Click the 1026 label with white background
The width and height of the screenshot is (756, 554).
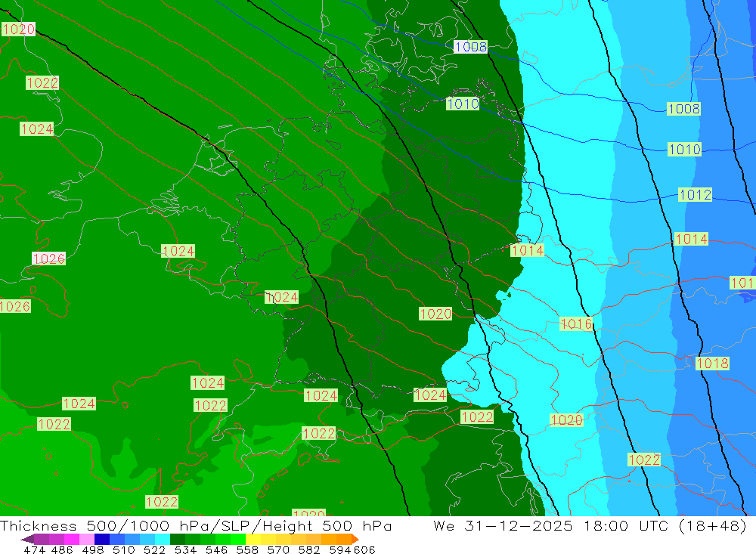pyautogui.click(x=48, y=259)
